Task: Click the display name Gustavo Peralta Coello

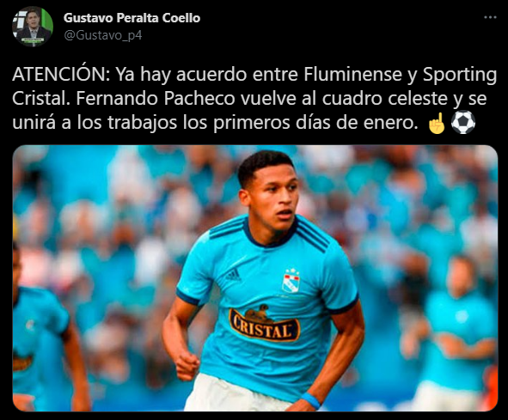Action: 132,18
